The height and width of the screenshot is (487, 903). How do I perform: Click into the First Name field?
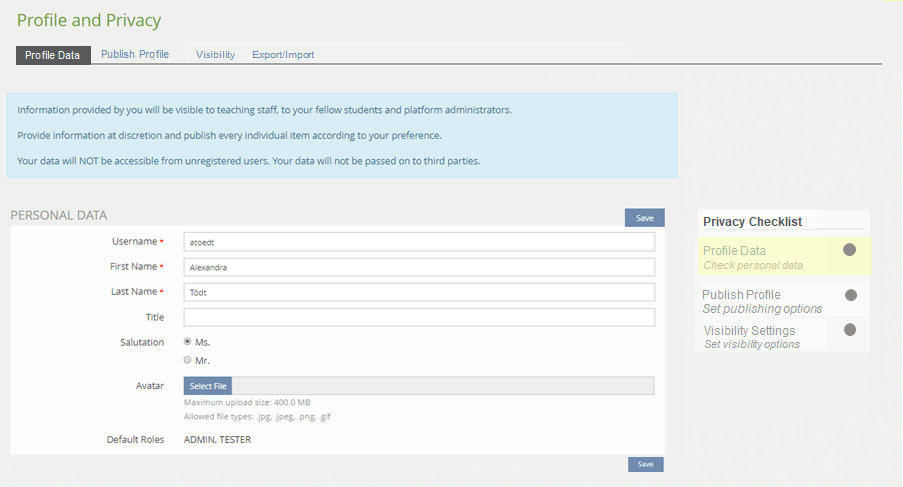tap(419, 267)
